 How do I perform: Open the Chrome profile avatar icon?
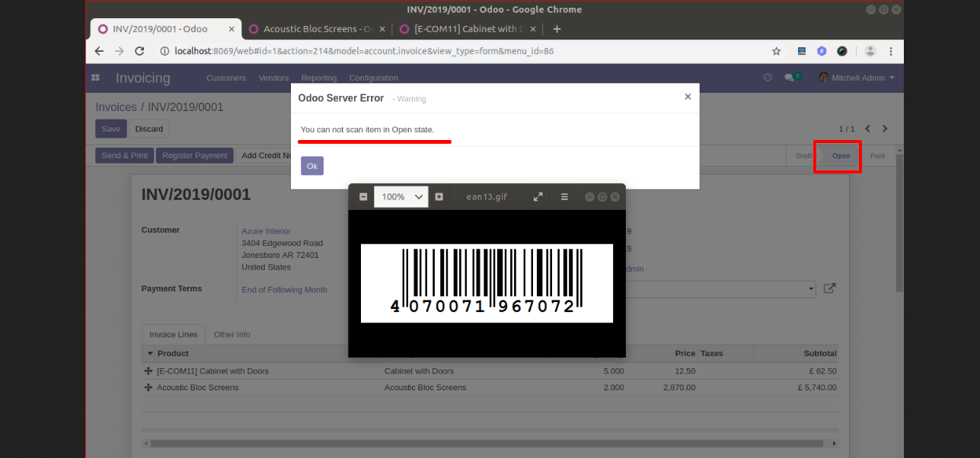pos(870,51)
